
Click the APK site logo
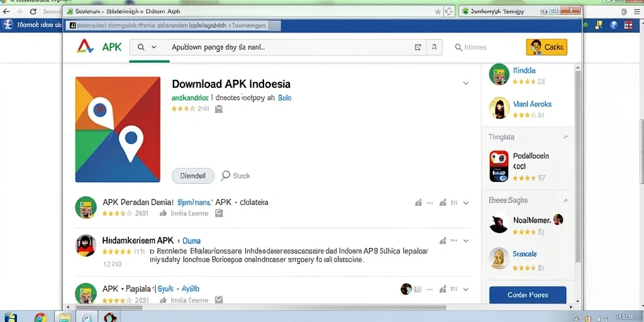[99, 47]
